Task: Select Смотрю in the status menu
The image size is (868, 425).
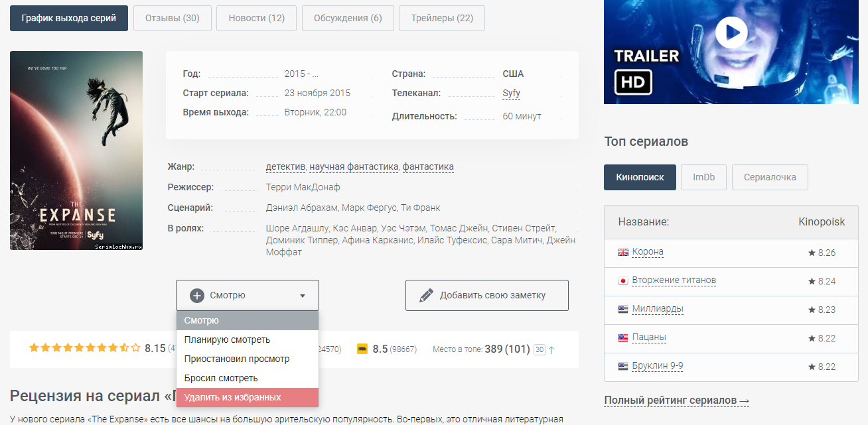Action: [248, 321]
